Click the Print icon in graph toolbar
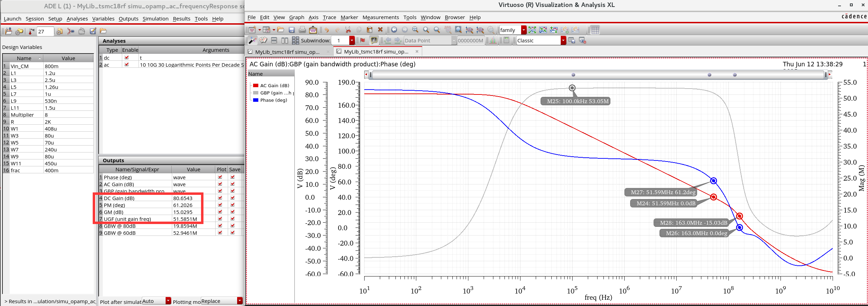 (x=302, y=30)
